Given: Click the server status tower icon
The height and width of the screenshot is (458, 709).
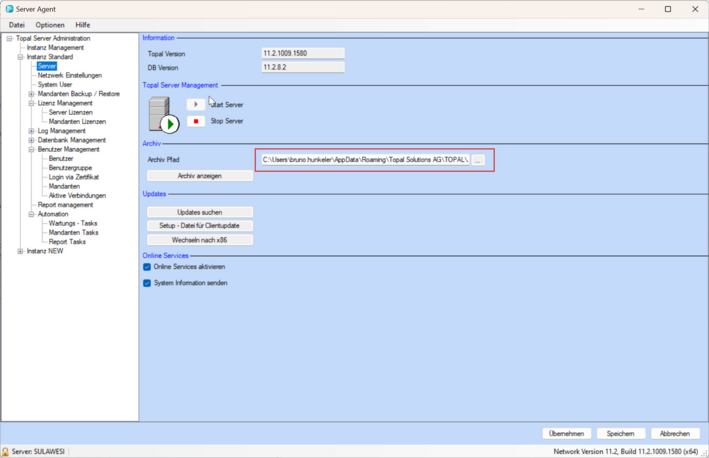Looking at the screenshot, I should click(163, 114).
